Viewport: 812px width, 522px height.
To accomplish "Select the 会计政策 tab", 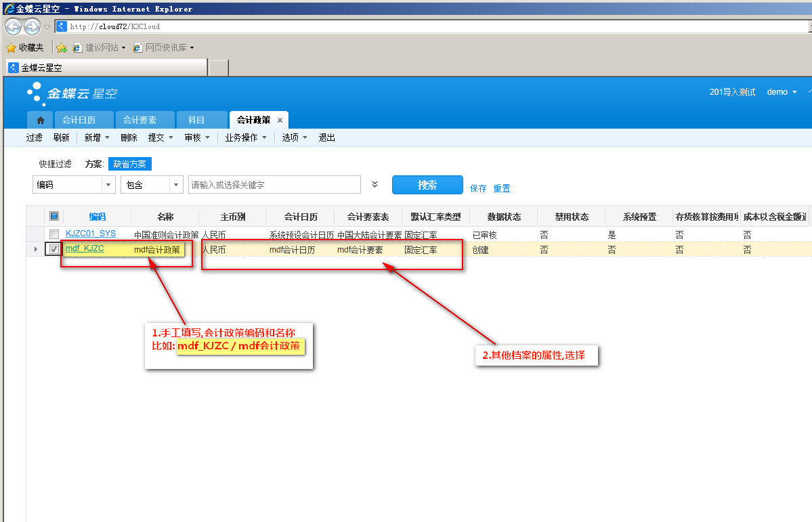I will [253, 120].
